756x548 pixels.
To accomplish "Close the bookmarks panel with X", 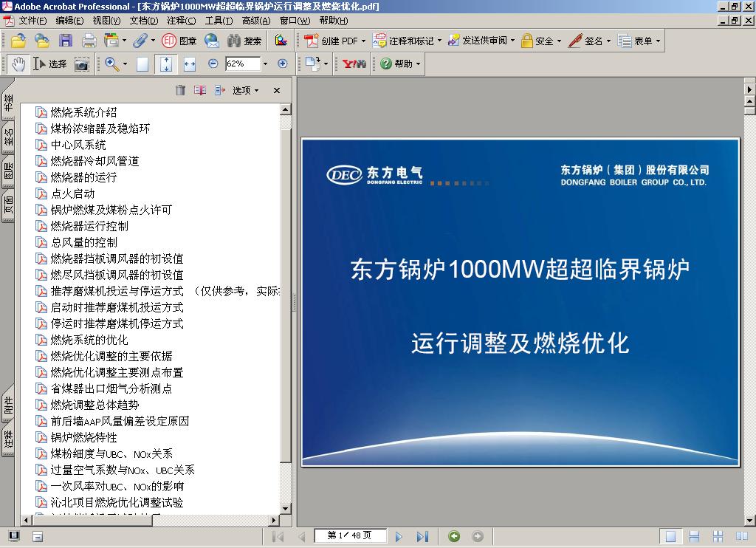I will (x=277, y=90).
